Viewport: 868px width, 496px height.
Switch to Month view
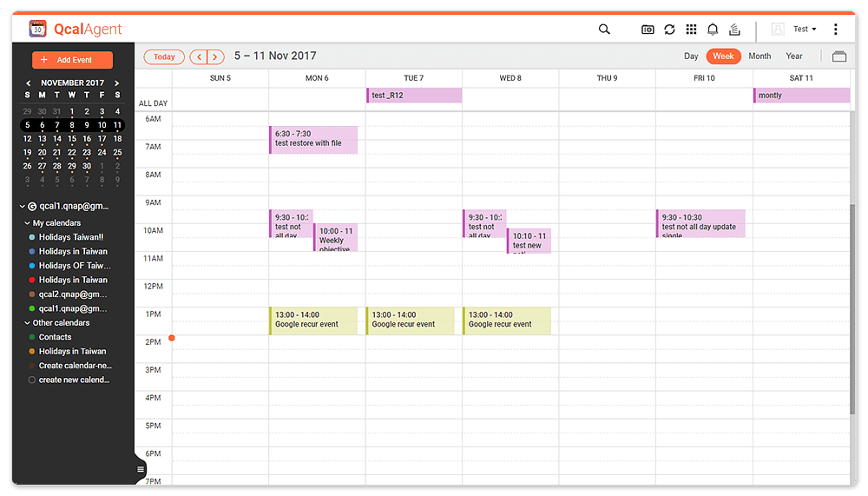click(759, 56)
